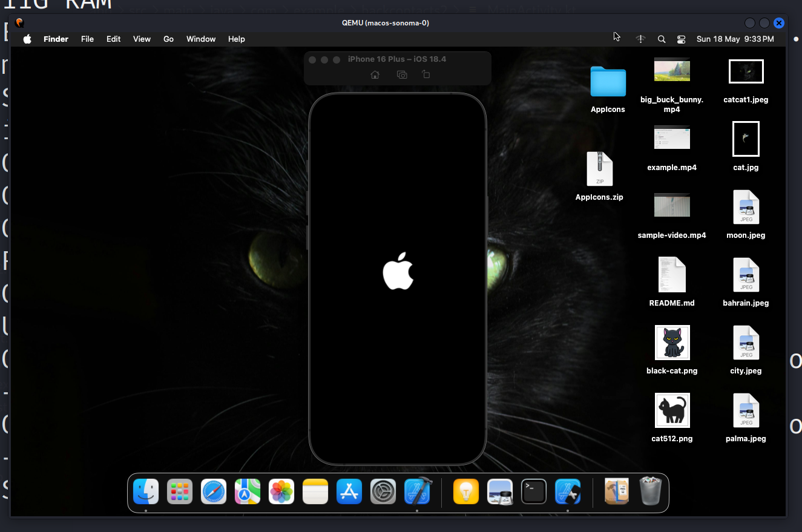This screenshot has height=532, width=802.
Task: Open the Window menu
Action: (201, 39)
